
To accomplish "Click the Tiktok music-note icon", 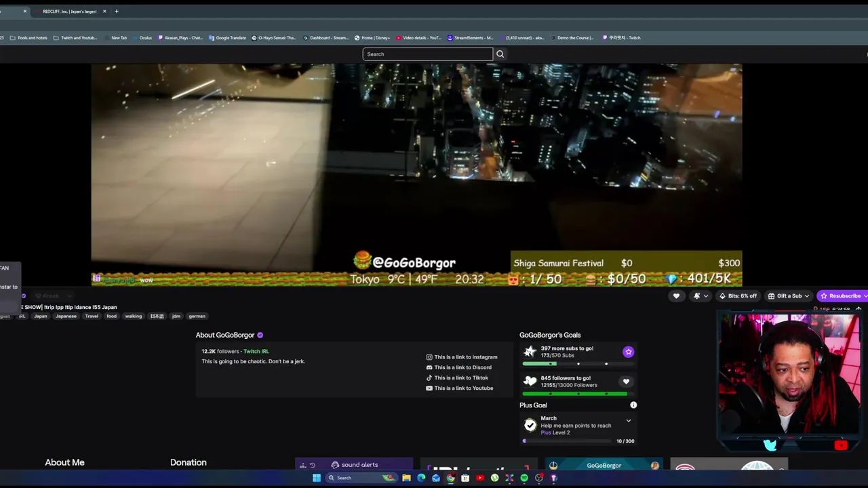I will 429,378.
